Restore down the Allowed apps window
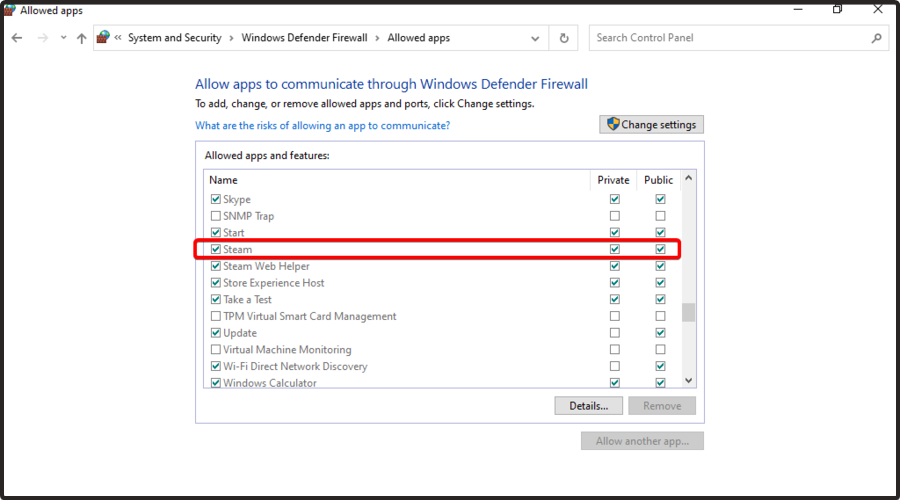Image resolution: width=900 pixels, height=500 pixels. tap(837, 10)
